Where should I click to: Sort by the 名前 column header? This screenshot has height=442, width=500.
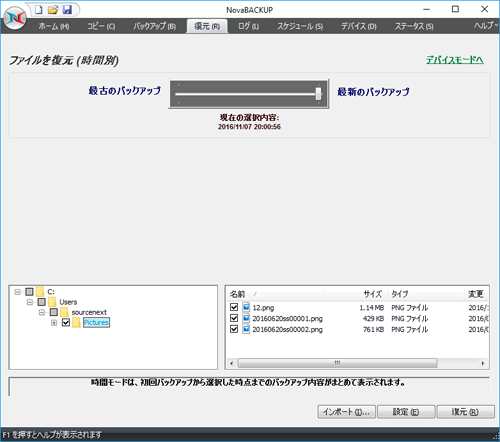[275, 294]
